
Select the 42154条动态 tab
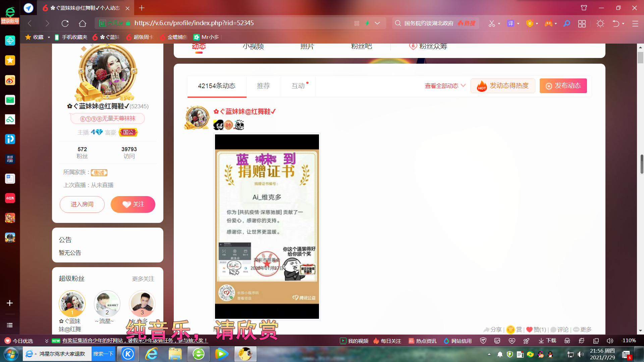pyautogui.click(x=217, y=86)
